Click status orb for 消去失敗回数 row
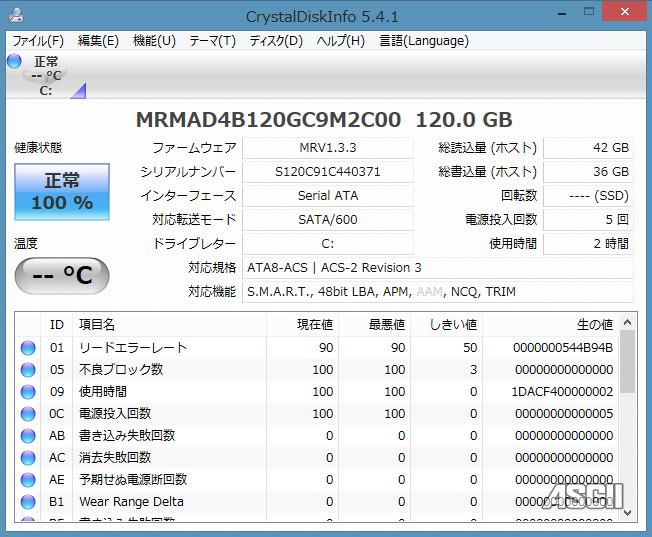This screenshot has width=652, height=537. 28,458
